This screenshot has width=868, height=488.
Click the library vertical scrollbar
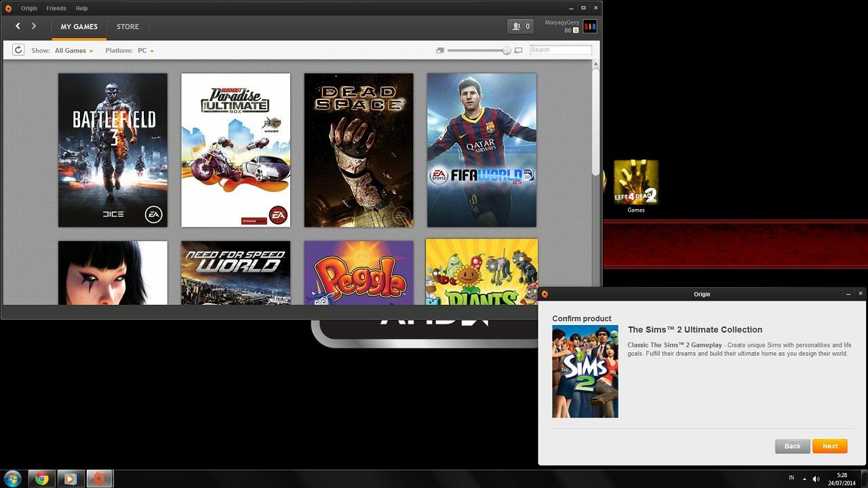point(596,122)
